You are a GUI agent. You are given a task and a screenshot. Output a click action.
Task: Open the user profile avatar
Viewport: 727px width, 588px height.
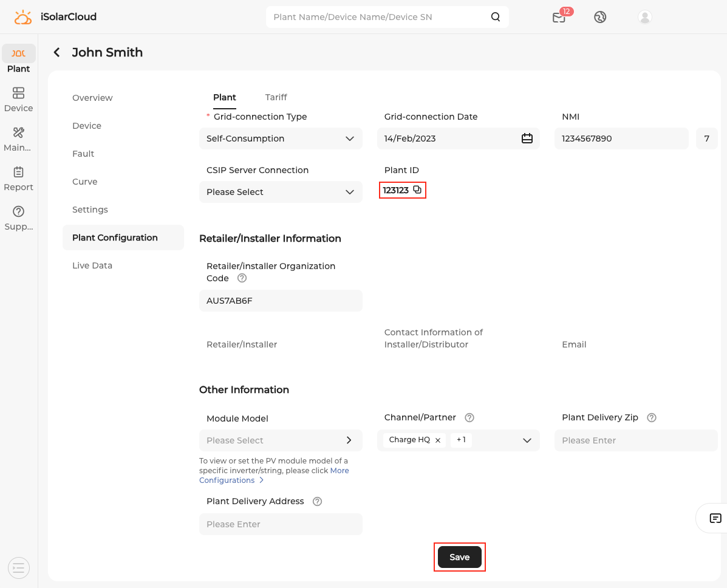tap(645, 17)
